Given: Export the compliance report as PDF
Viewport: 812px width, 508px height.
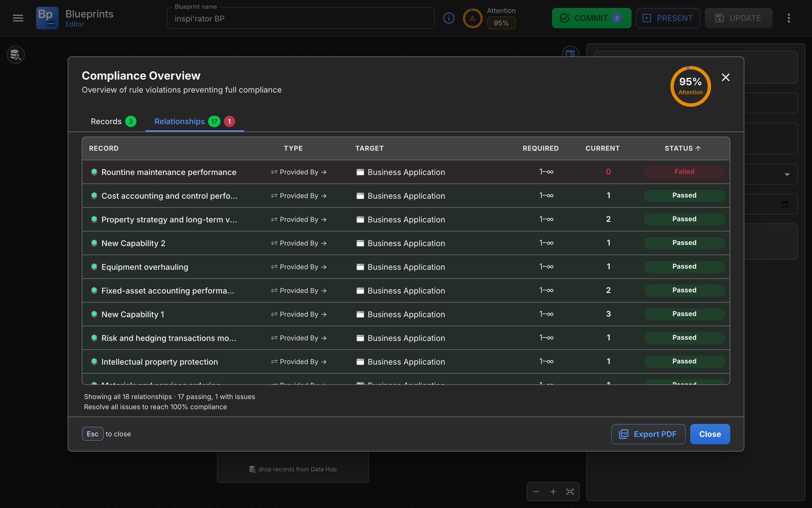Looking at the screenshot, I should pyautogui.click(x=648, y=434).
